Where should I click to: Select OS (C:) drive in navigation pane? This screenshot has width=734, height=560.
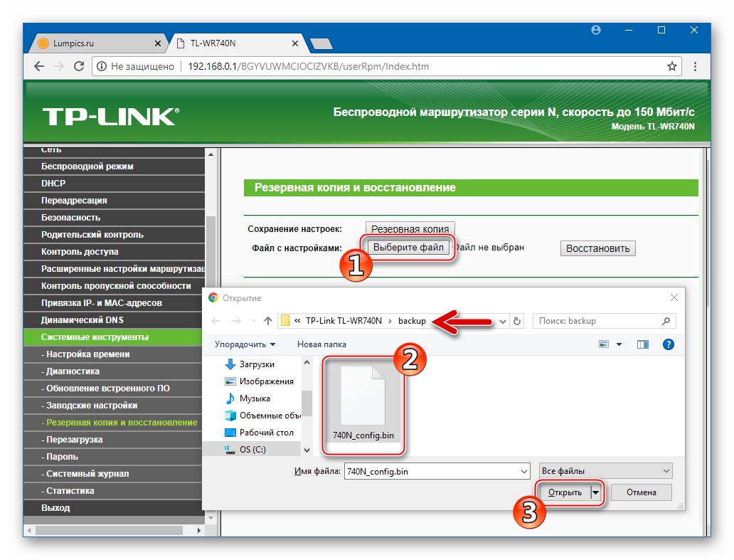pos(252,450)
